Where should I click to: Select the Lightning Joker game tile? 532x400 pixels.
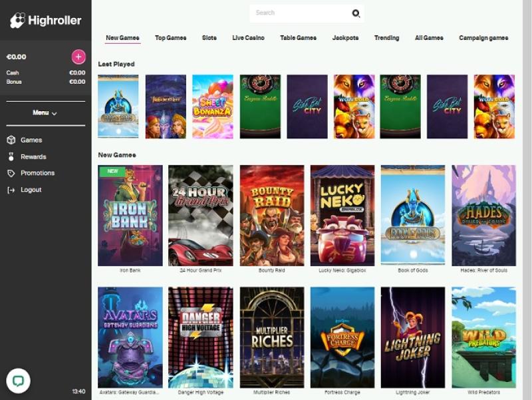coord(413,337)
